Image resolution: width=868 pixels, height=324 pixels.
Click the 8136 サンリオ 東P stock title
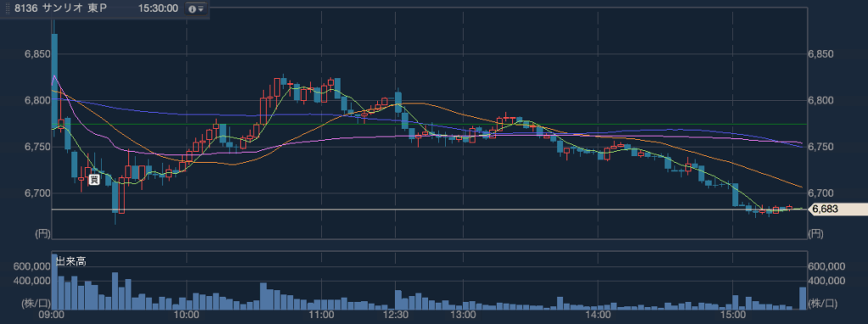61,8
